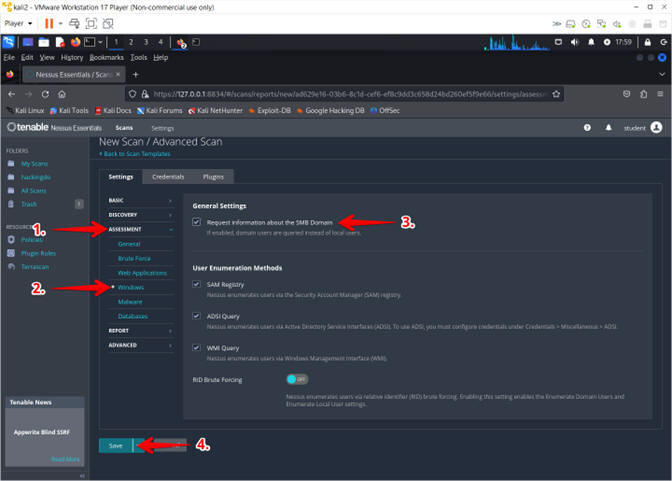Screen dimensions: 672x481
Task: Open the terminal launcher in Kali panel
Action: pyautogui.click(x=90, y=42)
